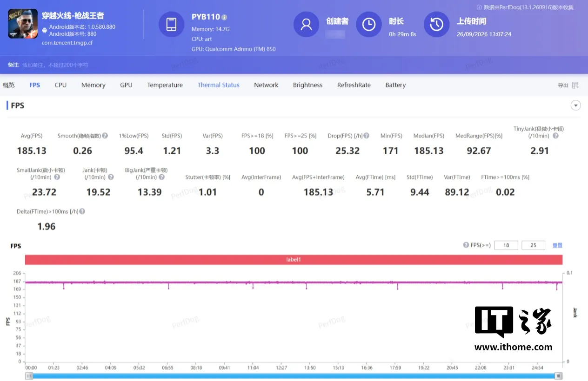This screenshot has width=588, height=381.
Task: Open the GPU tab
Action: [x=126, y=85]
